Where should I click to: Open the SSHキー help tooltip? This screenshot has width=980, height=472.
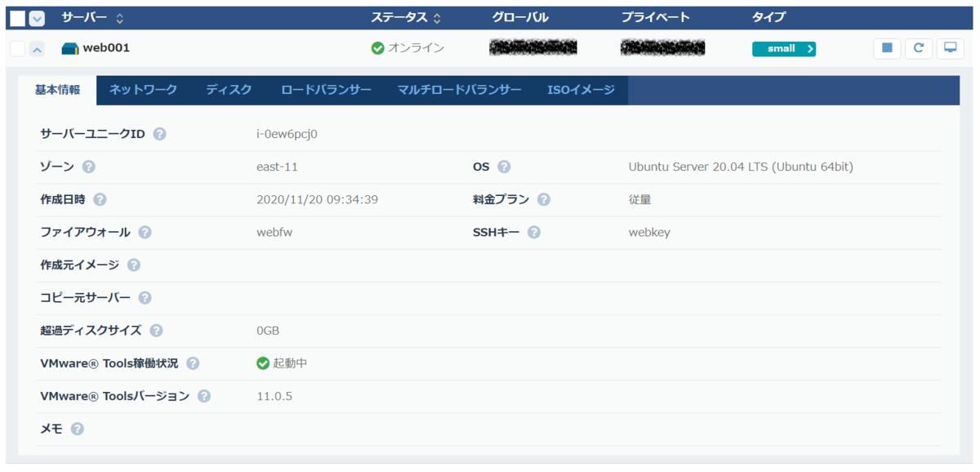[x=533, y=232]
